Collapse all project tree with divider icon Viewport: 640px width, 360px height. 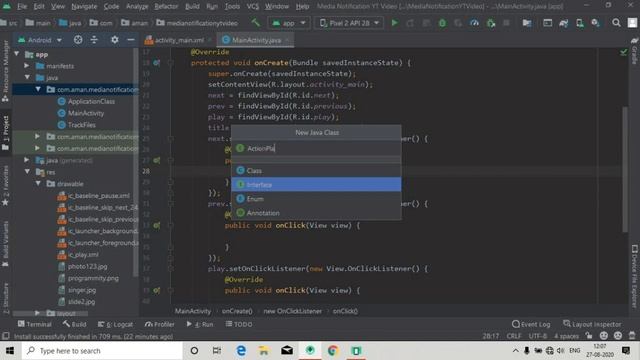click(94, 40)
